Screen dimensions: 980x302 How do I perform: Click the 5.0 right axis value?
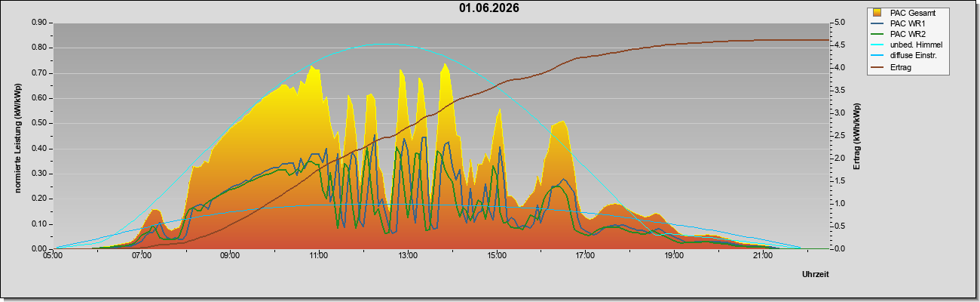(x=841, y=23)
